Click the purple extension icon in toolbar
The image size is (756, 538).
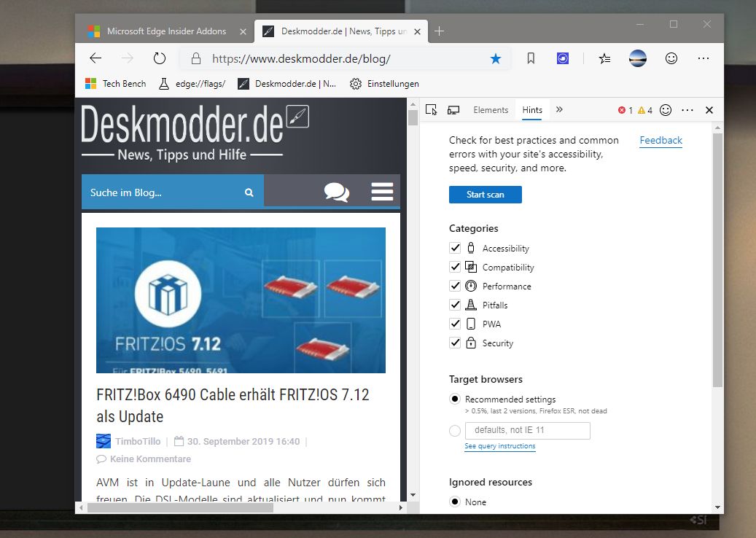click(x=563, y=58)
